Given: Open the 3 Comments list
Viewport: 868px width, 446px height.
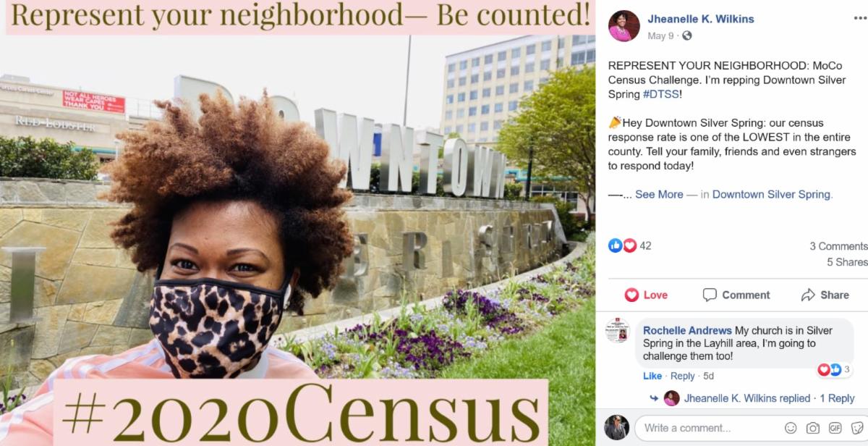Looking at the screenshot, I should (838, 246).
